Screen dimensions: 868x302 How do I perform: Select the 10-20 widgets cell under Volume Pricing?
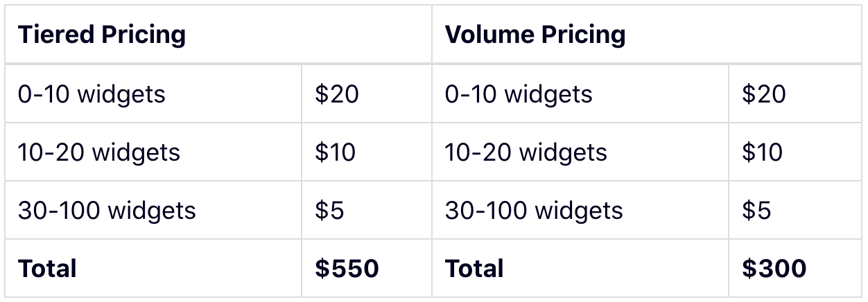click(x=526, y=152)
